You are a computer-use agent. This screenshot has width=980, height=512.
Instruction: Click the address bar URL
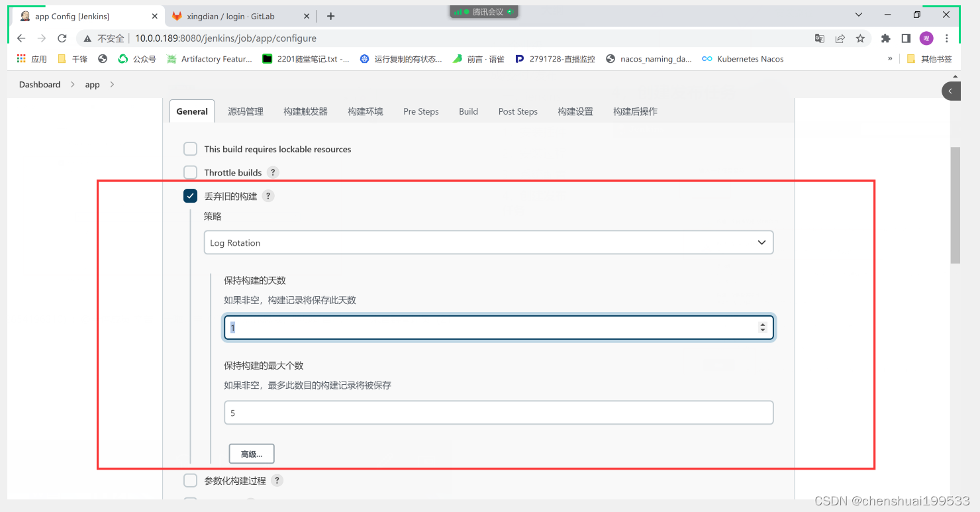226,38
